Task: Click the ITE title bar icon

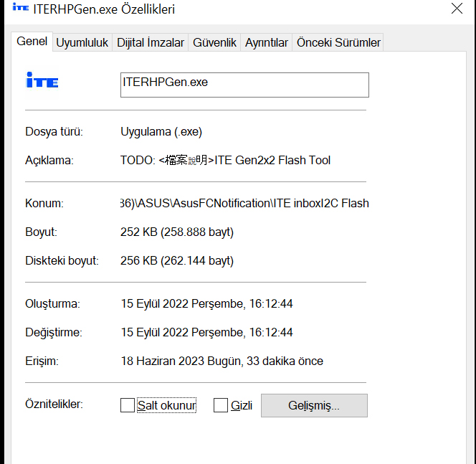Action: [x=20, y=8]
